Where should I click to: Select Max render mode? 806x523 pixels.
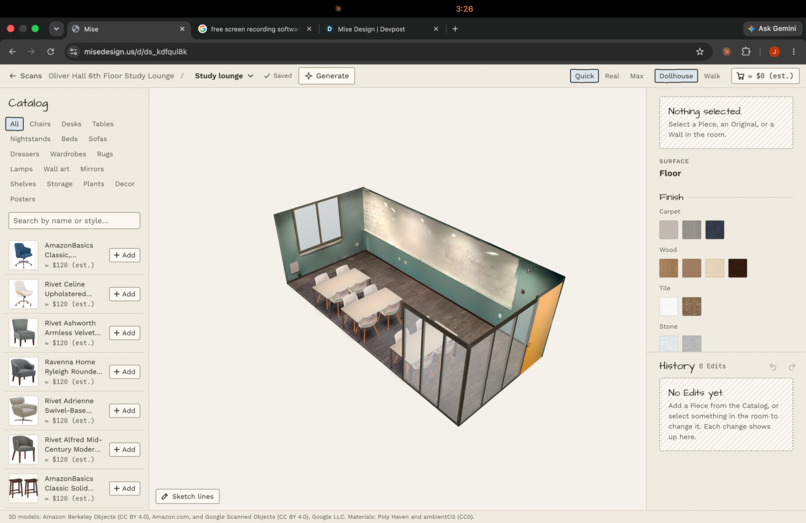(636, 76)
